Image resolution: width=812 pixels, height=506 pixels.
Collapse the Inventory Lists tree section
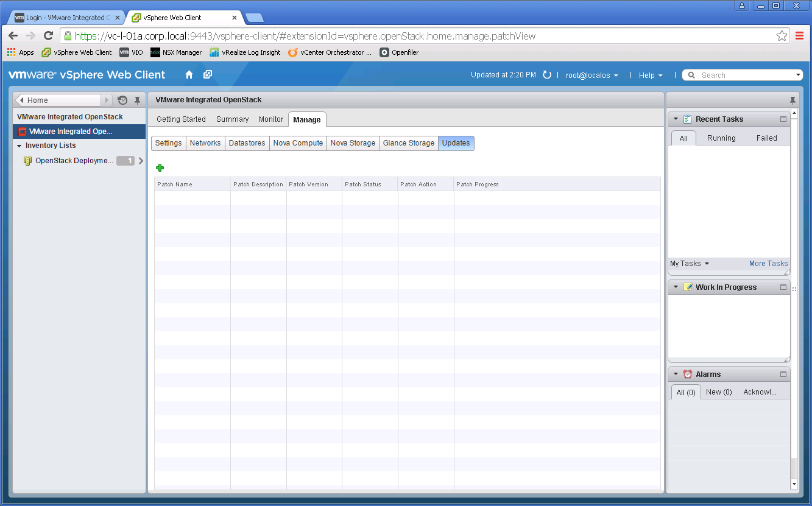19,146
